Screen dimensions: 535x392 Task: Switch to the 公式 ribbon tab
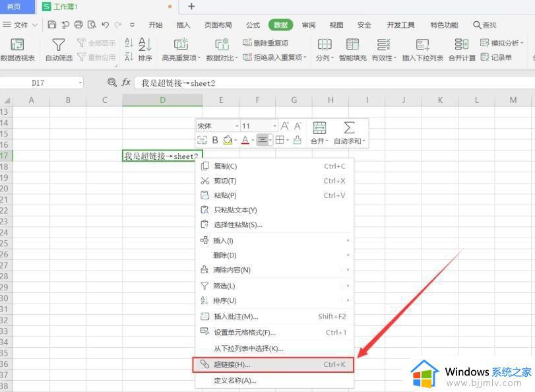253,25
